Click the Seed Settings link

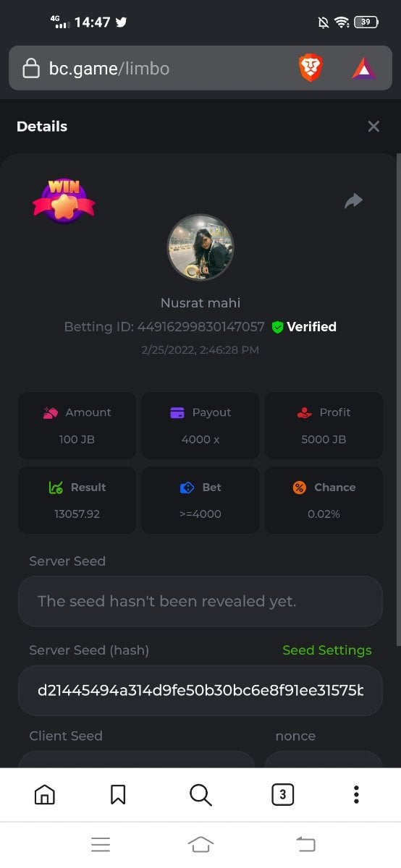327,650
